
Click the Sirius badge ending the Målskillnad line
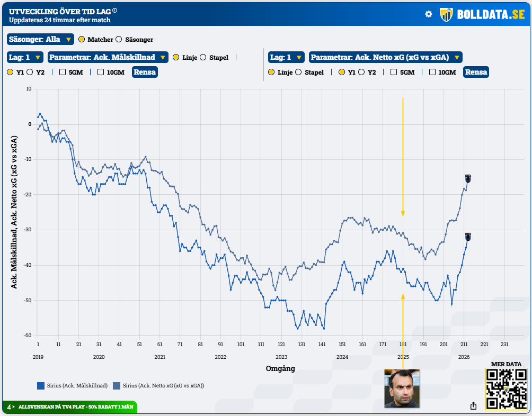coord(468,237)
